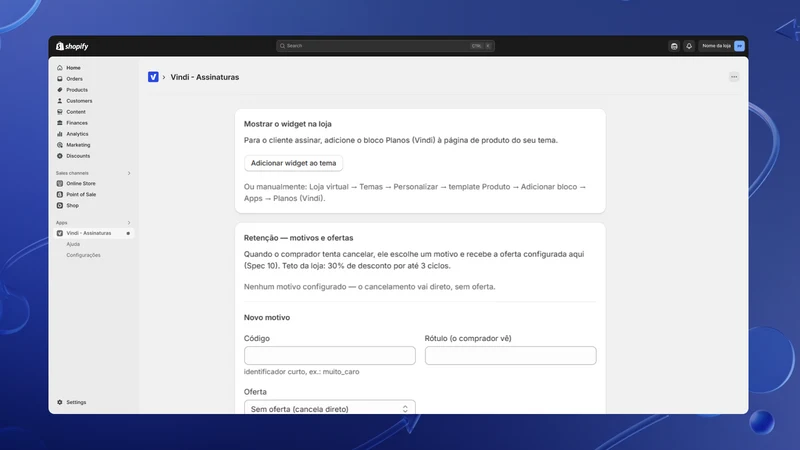Click the Rótulo input field

[510, 356]
